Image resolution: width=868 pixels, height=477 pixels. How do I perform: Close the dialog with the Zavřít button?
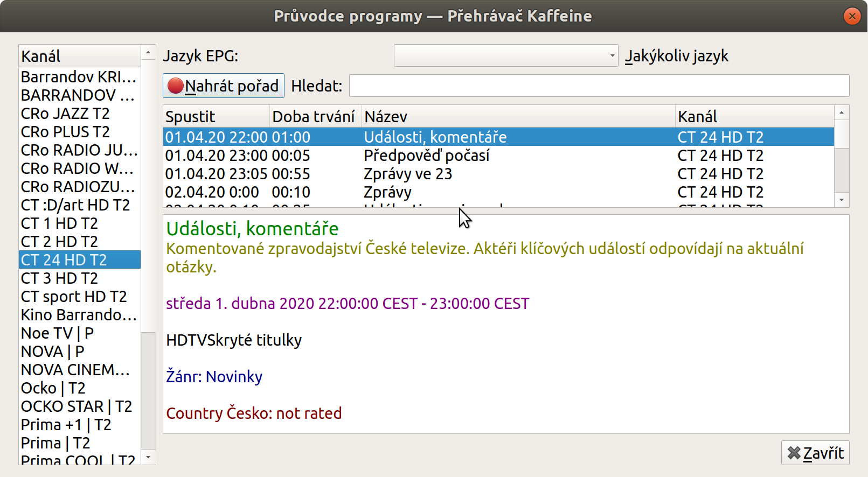(815, 453)
